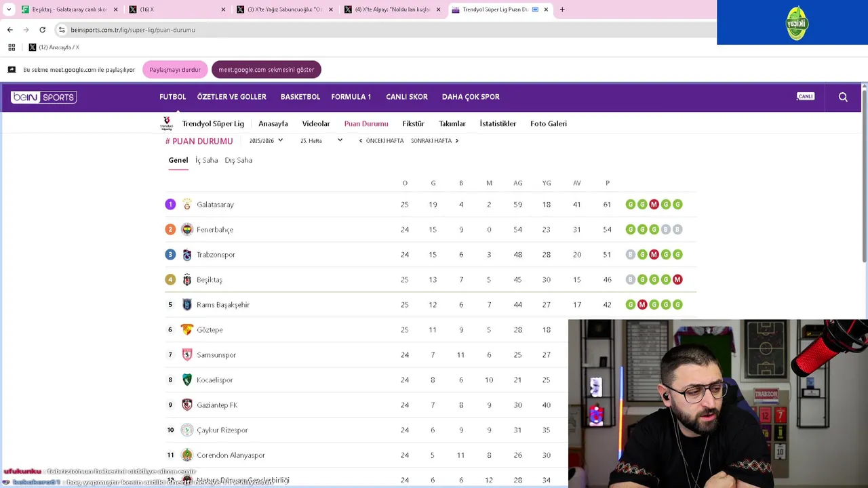Open the FORMULA 1 menu

(351, 97)
